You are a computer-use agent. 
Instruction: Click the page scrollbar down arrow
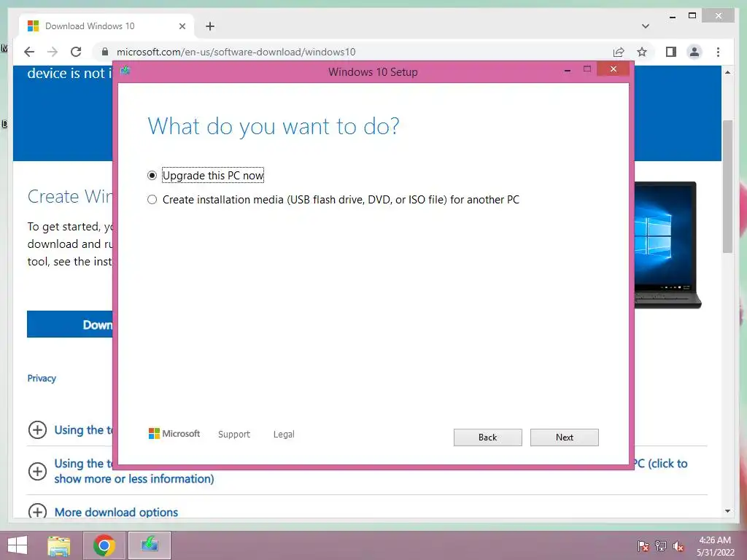(x=727, y=511)
